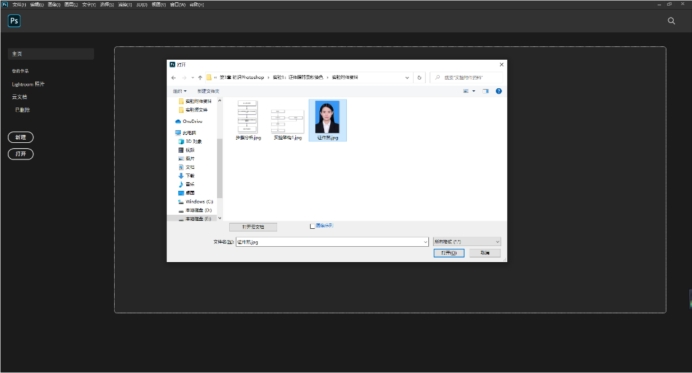
Task: Select Windows (C:) drive in the tree
Action: point(196,202)
